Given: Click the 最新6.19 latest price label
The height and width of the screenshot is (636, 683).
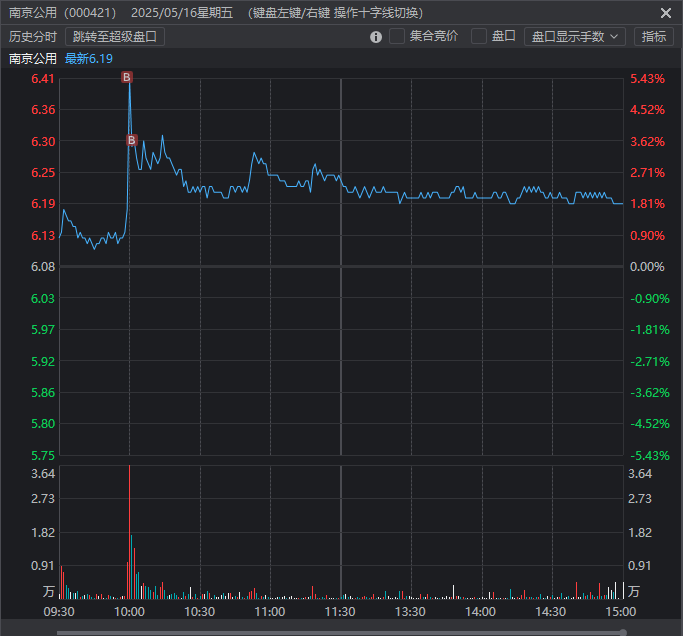Looking at the screenshot, I should coord(89,58).
